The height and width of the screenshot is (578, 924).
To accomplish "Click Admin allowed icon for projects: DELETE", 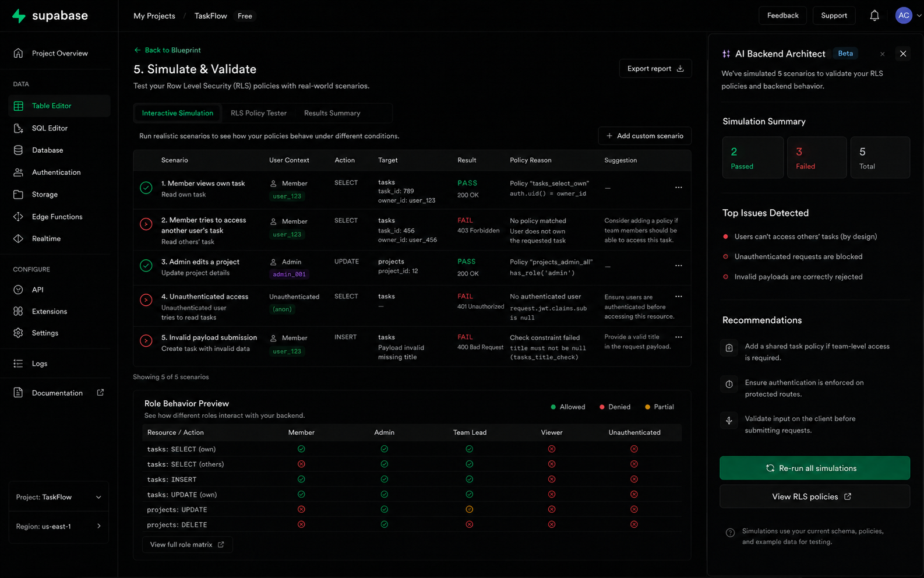I will [385, 524].
